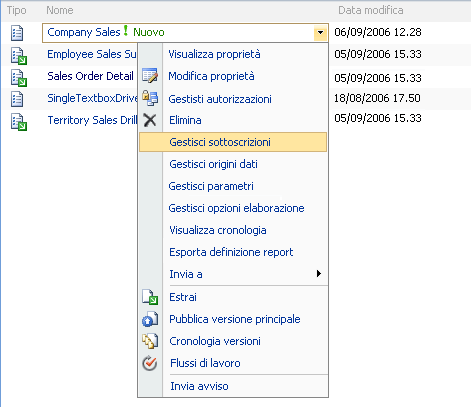The height and width of the screenshot is (407, 471).
Task: Click the green Nuovo label
Action: [x=149, y=32]
